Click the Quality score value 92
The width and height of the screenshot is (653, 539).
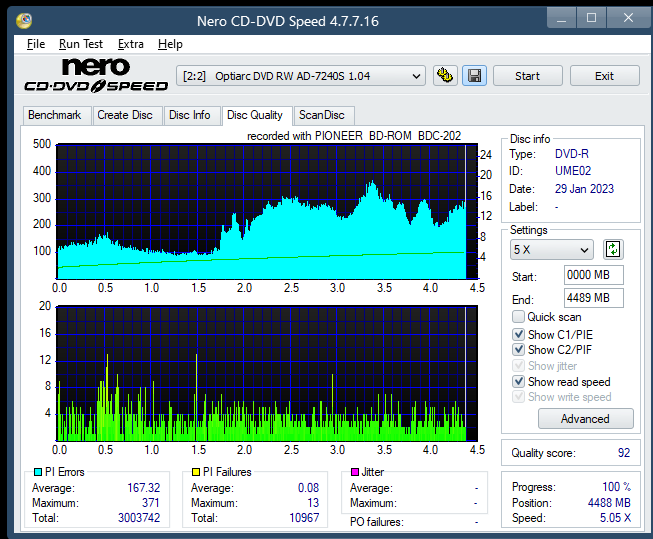point(623,453)
